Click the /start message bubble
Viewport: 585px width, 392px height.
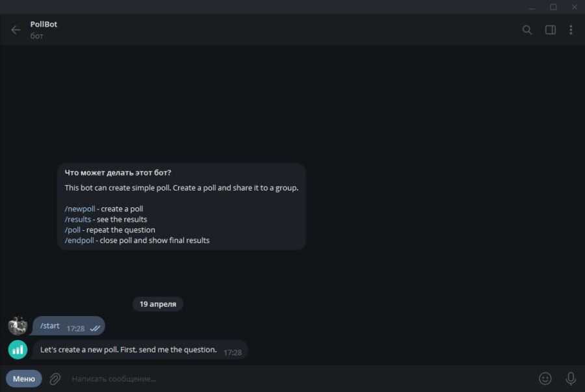click(x=68, y=326)
